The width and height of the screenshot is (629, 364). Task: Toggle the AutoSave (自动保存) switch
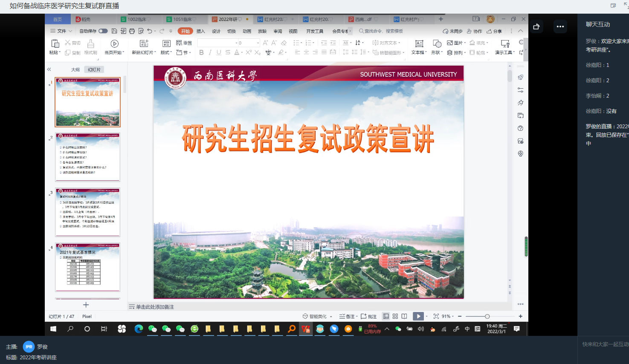pyautogui.click(x=103, y=31)
